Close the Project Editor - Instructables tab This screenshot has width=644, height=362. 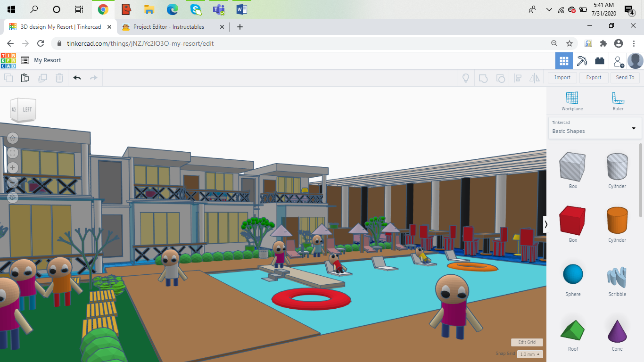[x=222, y=27]
